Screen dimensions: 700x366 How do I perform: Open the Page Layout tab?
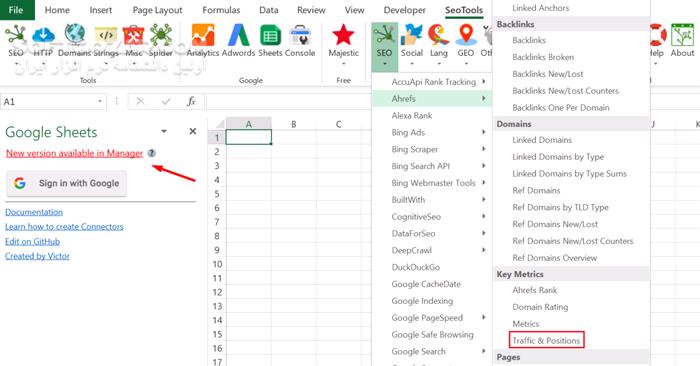158,10
